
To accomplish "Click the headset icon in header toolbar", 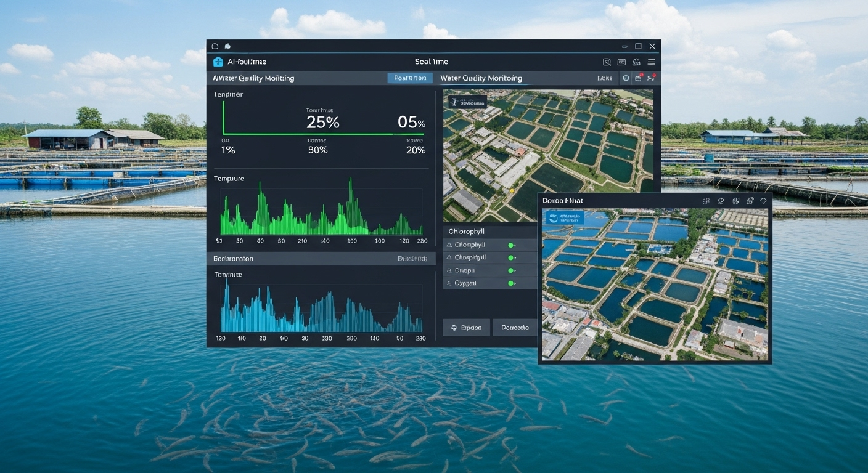I will click(x=636, y=62).
